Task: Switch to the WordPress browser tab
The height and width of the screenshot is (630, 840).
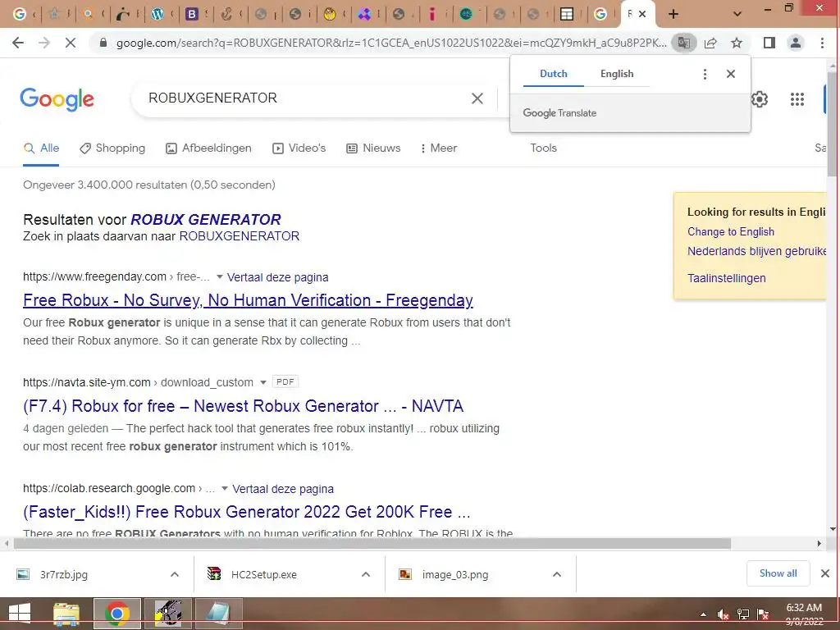Action: [x=157, y=15]
